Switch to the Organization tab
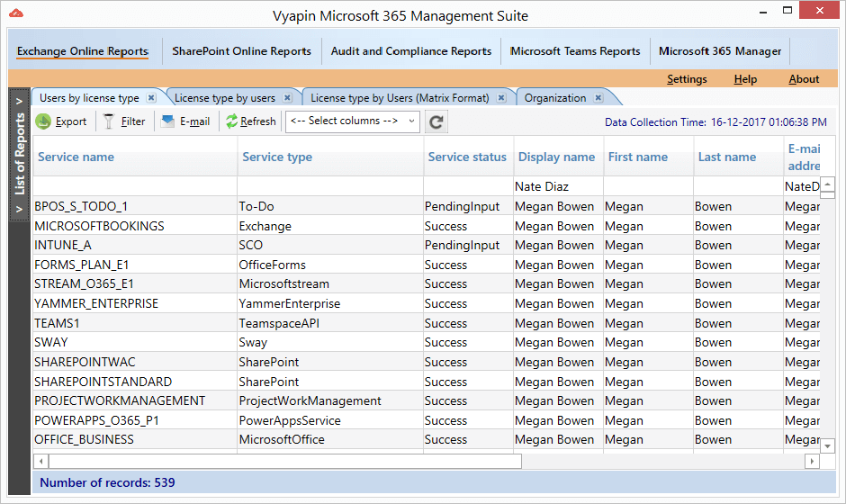 [555, 98]
